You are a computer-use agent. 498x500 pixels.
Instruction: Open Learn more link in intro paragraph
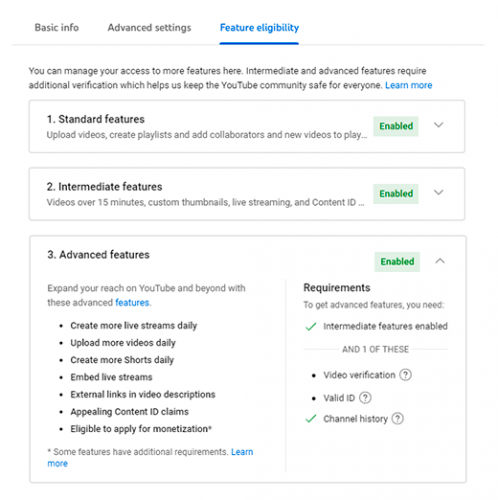409,85
